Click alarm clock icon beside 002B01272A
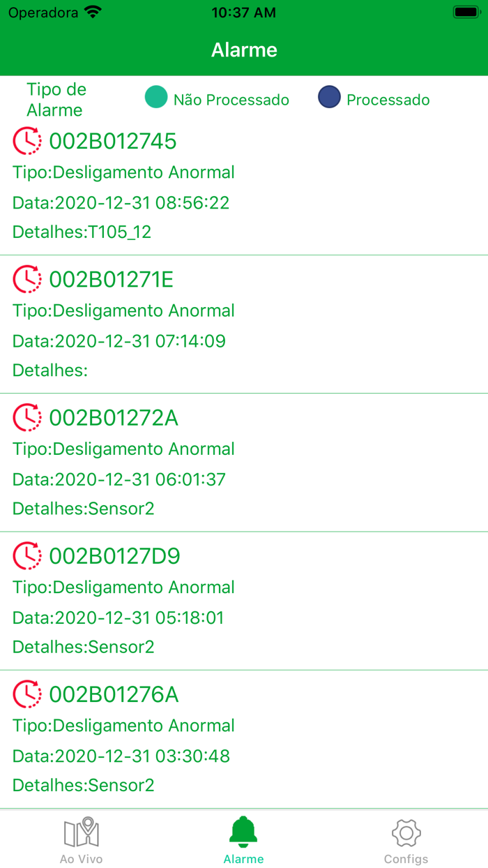488x868 pixels. coord(27,417)
